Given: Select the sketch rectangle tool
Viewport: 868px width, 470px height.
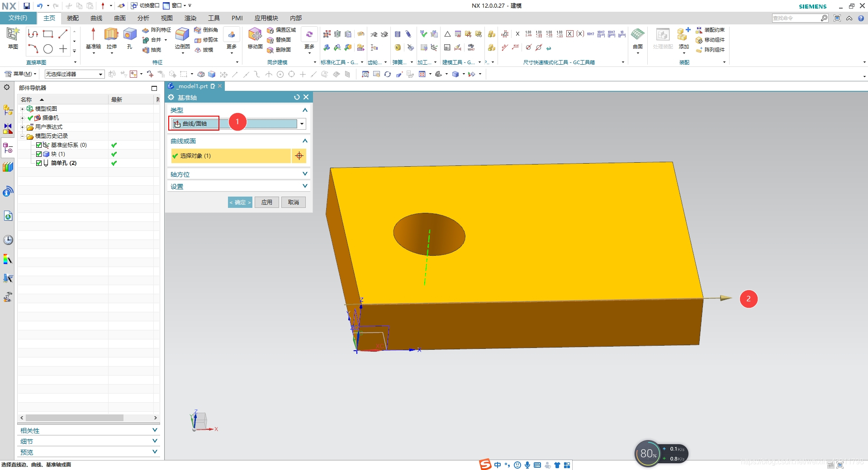Looking at the screenshot, I should (48, 34).
